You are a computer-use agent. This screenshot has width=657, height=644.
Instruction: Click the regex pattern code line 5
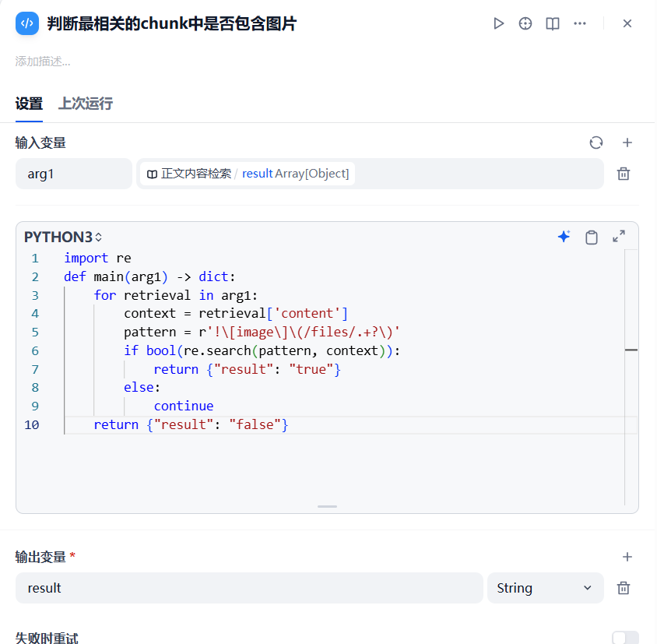click(262, 332)
